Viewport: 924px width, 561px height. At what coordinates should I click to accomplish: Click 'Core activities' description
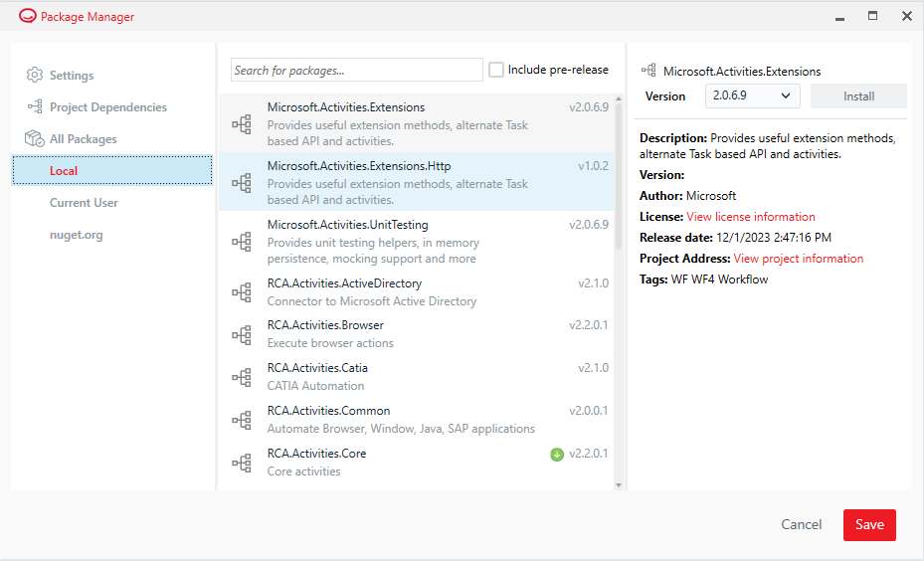[303, 471]
